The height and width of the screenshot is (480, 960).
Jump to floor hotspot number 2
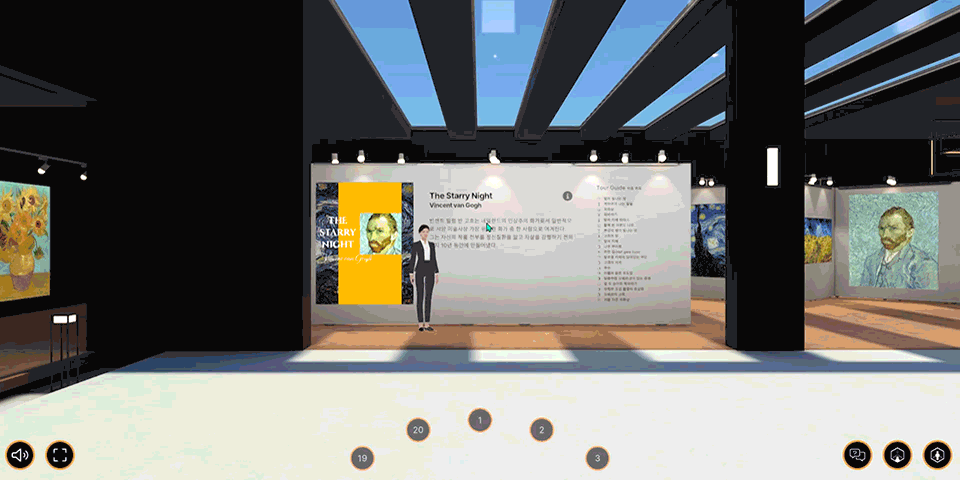(541, 430)
